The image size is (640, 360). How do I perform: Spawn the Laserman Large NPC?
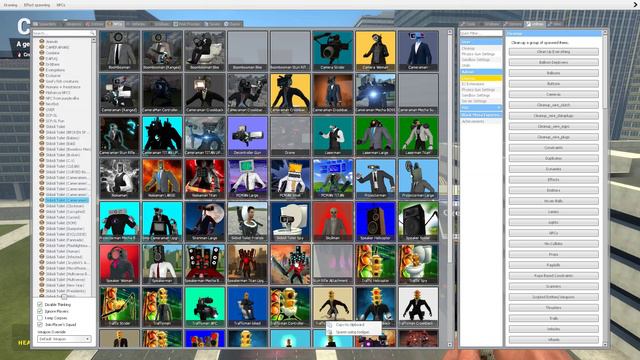(x=375, y=136)
